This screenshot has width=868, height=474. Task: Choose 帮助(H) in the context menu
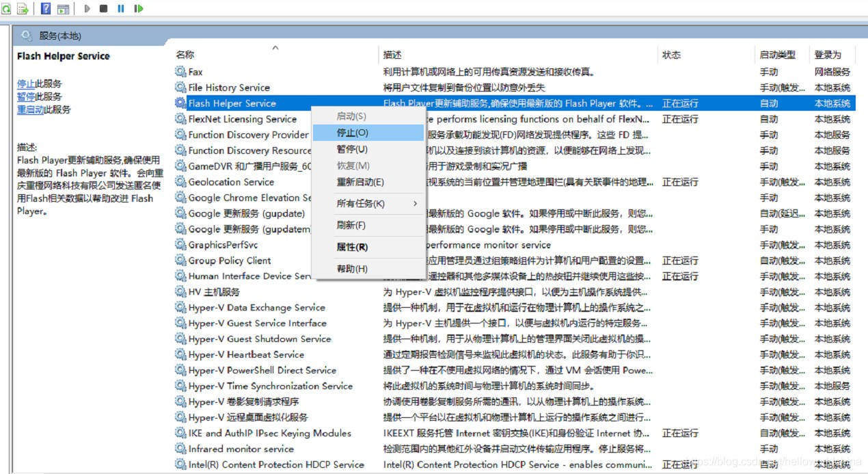pos(368,269)
